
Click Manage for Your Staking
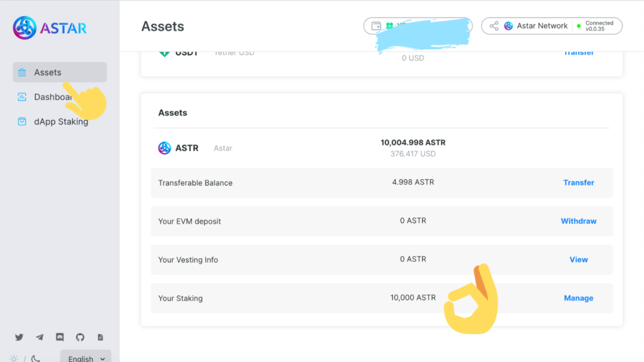(x=579, y=299)
